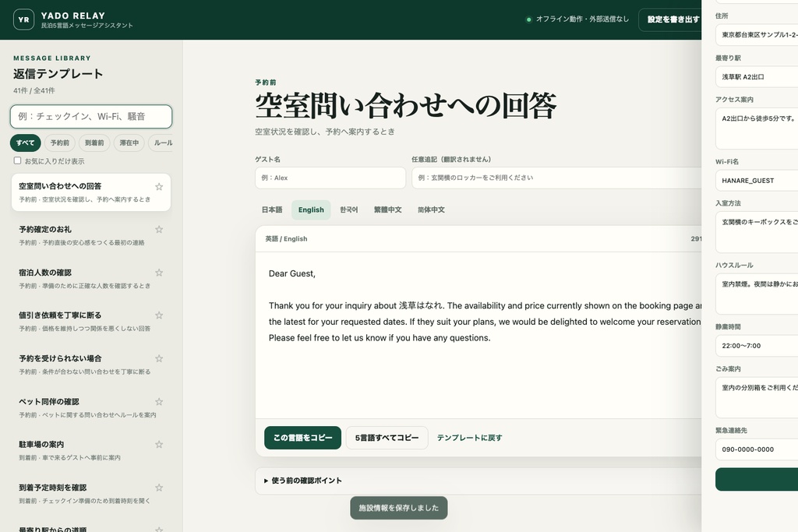Filter templates by 滞在中
The height and width of the screenshot is (532, 798).
(x=129, y=143)
